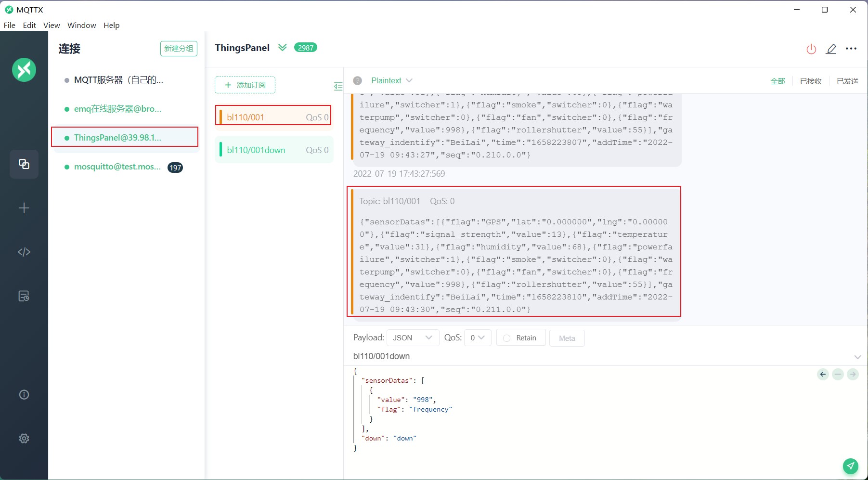Open the File menu
This screenshot has width=868, height=480.
(10, 25)
